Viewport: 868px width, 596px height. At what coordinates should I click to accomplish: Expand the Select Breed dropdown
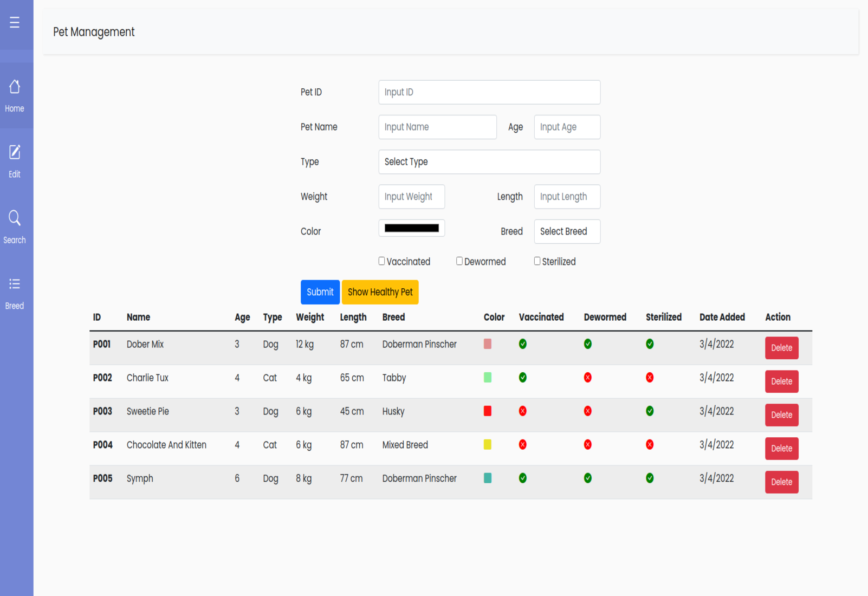click(x=567, y=231)
